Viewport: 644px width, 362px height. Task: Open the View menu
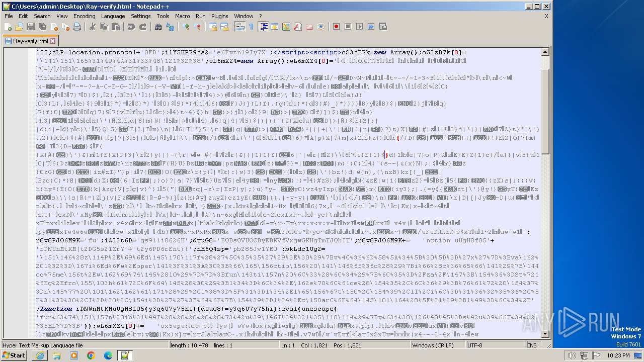(62, 16)
